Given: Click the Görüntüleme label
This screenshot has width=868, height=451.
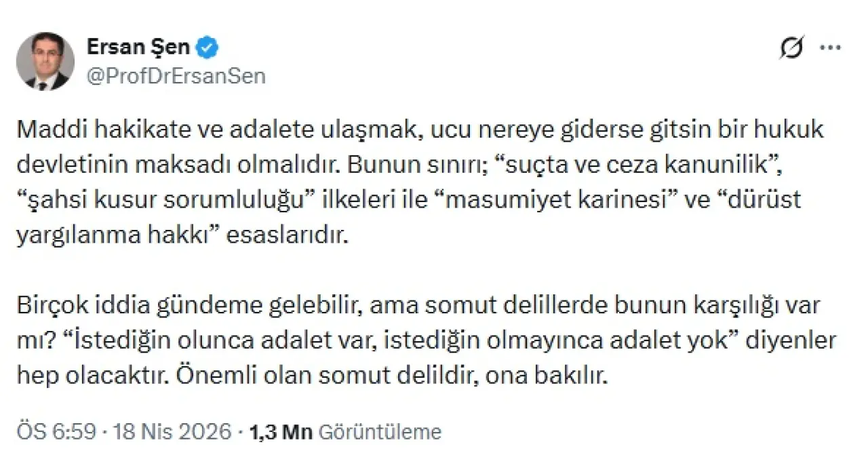Looking at the screenshot, I should [x=379, y=431].
